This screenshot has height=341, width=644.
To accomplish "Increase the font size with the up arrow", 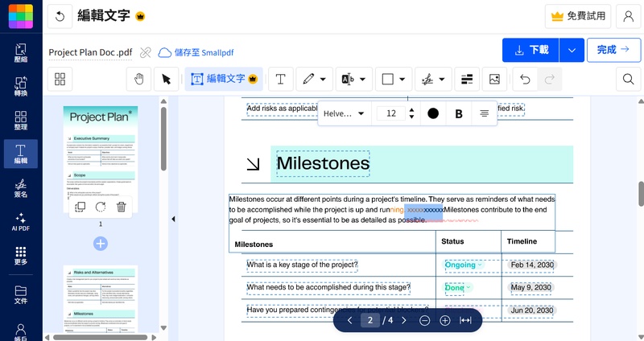I will pyautogui.click(x=412, y=110).
